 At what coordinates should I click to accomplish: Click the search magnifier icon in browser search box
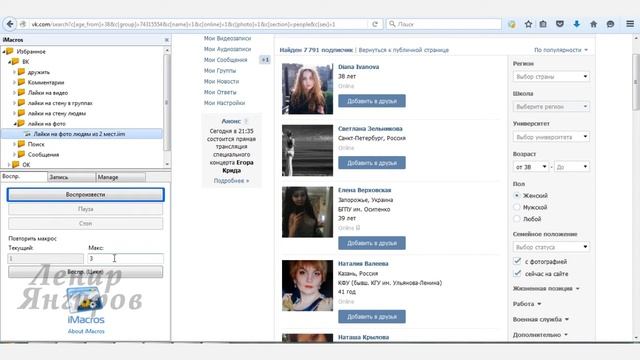(392, 24)
